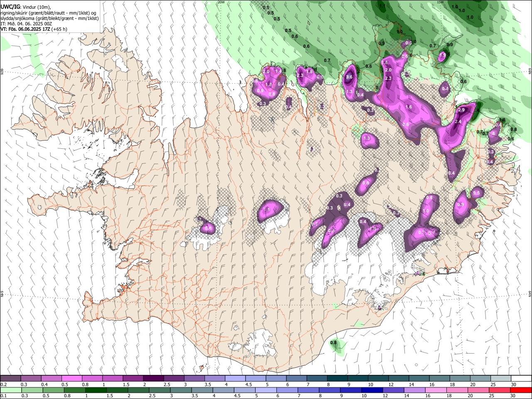
Task: Click the 1.6 value in the pink area
Action: click(x=409, y=107)
